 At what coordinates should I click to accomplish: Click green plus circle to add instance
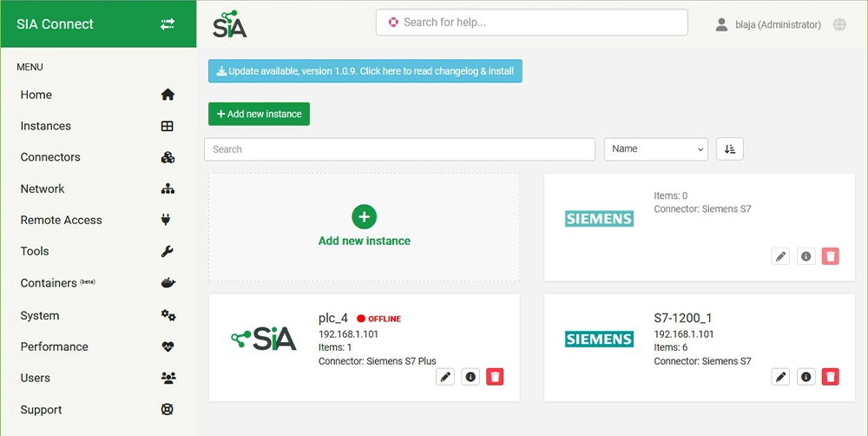[365, 216]
